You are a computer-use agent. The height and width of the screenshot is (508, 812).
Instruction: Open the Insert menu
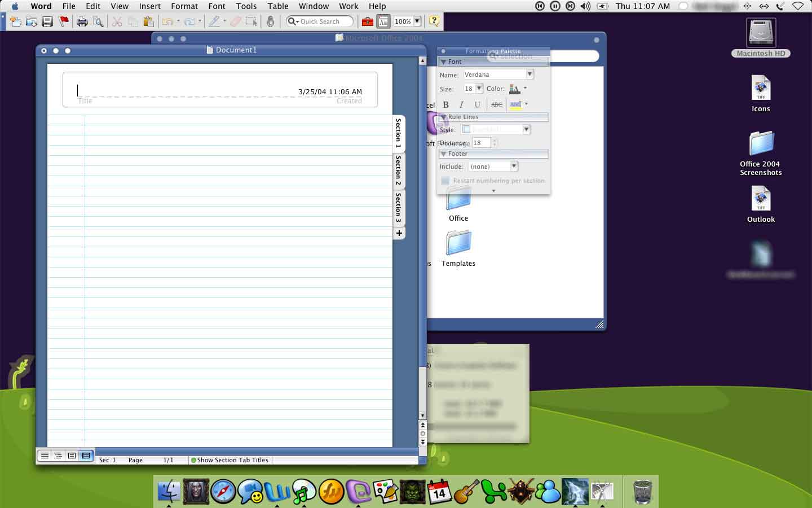150,6
